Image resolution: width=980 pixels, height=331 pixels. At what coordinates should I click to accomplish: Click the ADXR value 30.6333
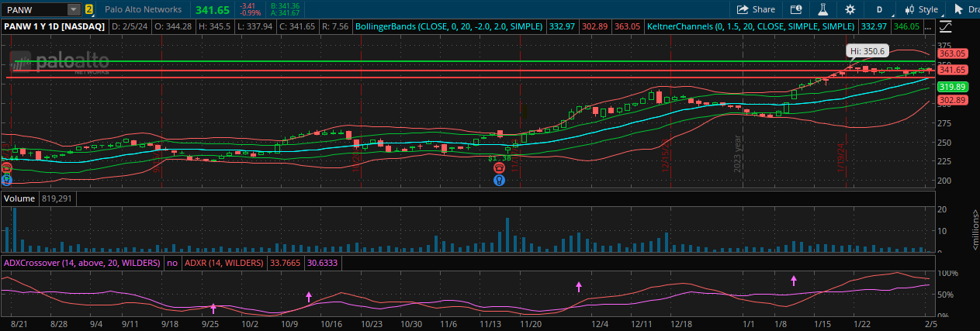coord(322,263)
